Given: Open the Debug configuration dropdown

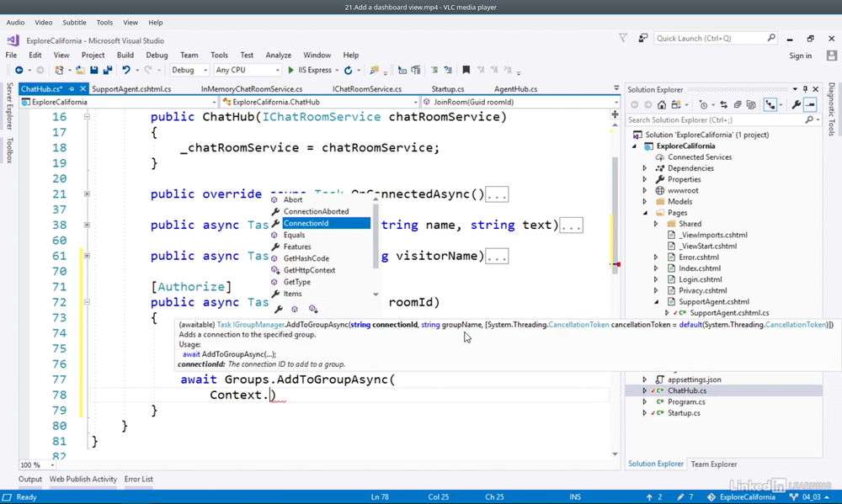Looking at the screenshot, I should (x=189, y=71).
